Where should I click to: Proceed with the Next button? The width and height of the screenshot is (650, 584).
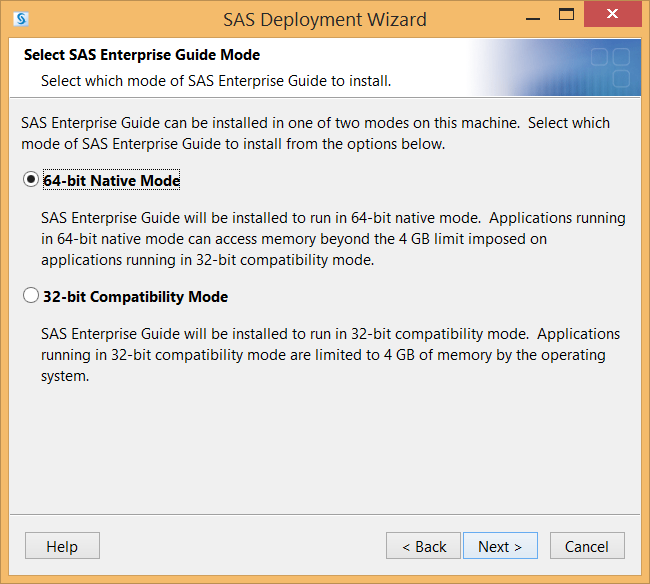click(x=500, y=546)
